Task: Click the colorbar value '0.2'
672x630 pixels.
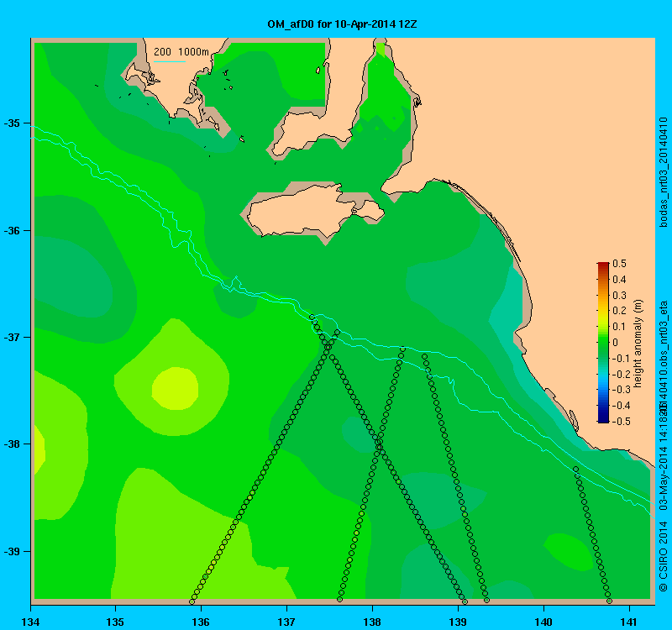Action: [x=619, y=311]
